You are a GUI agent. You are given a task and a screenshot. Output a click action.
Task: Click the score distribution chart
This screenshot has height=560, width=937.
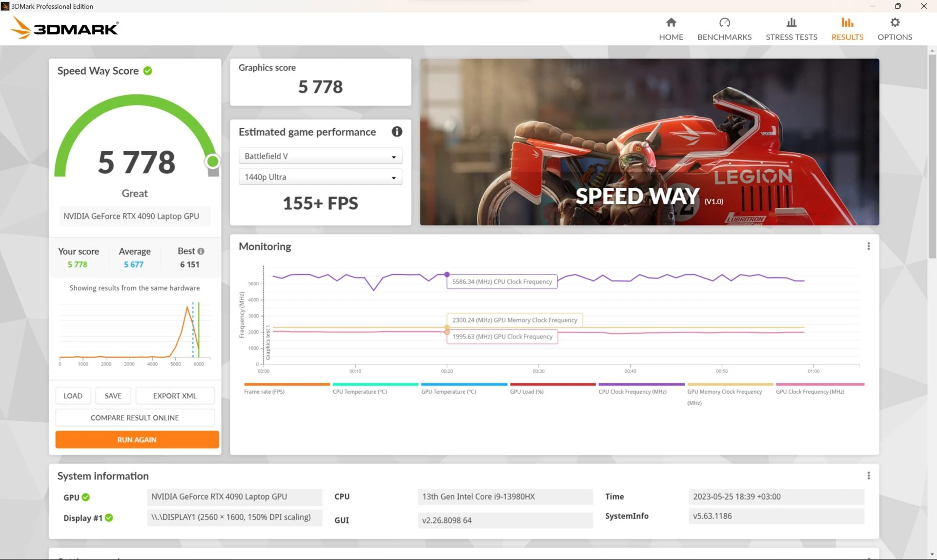point(135,334)
